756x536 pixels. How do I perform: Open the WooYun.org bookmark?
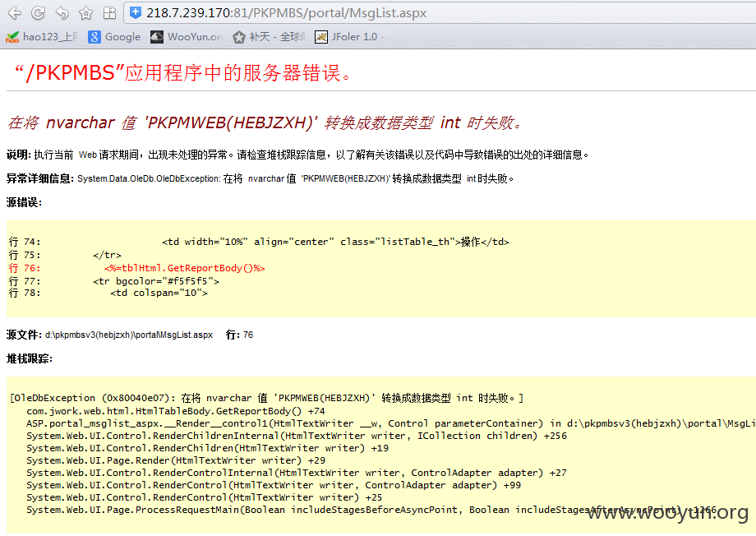point(186,37)
